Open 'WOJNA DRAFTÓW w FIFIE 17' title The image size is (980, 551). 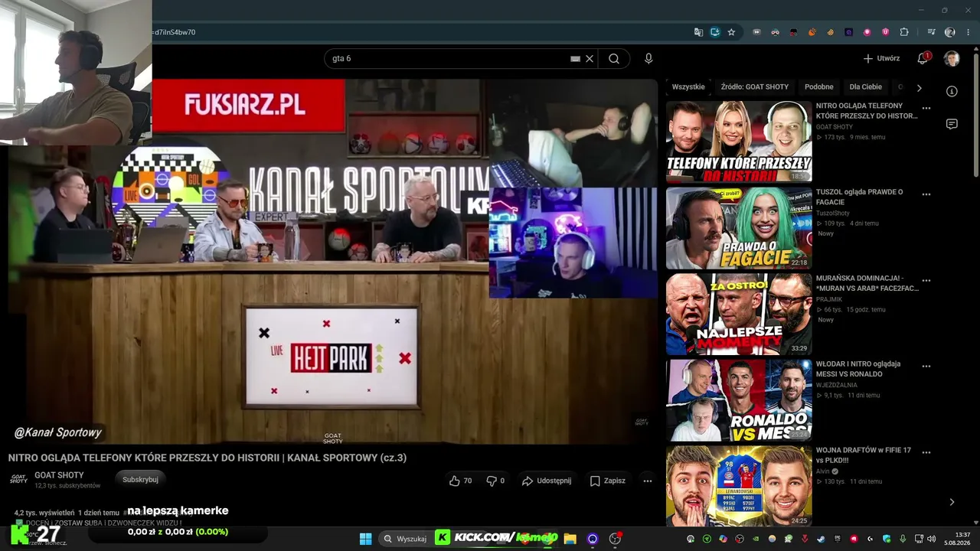pyautogui.click(x=864, y=455)
